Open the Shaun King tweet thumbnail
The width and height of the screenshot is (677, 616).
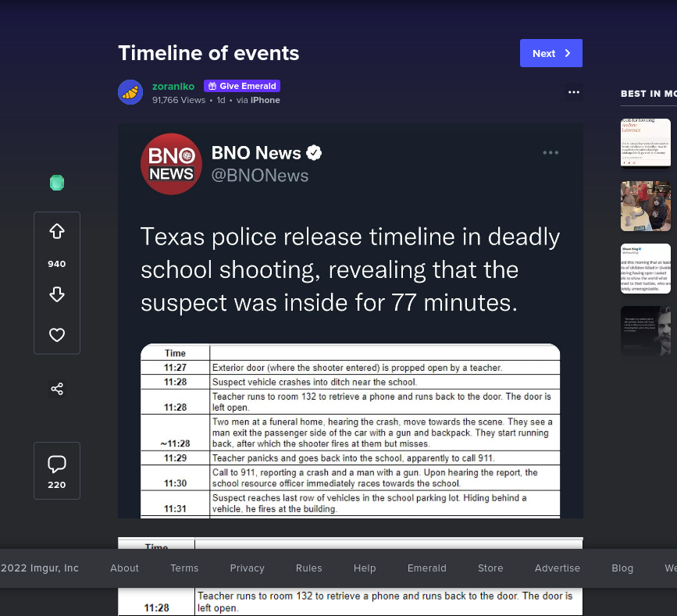[x=646, y=269]
